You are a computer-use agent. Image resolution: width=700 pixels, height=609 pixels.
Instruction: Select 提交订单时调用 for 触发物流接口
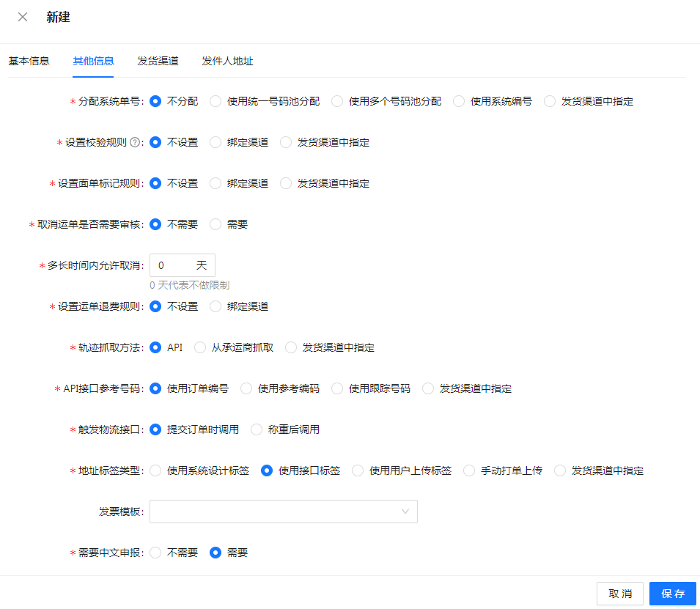click(155, 429)
